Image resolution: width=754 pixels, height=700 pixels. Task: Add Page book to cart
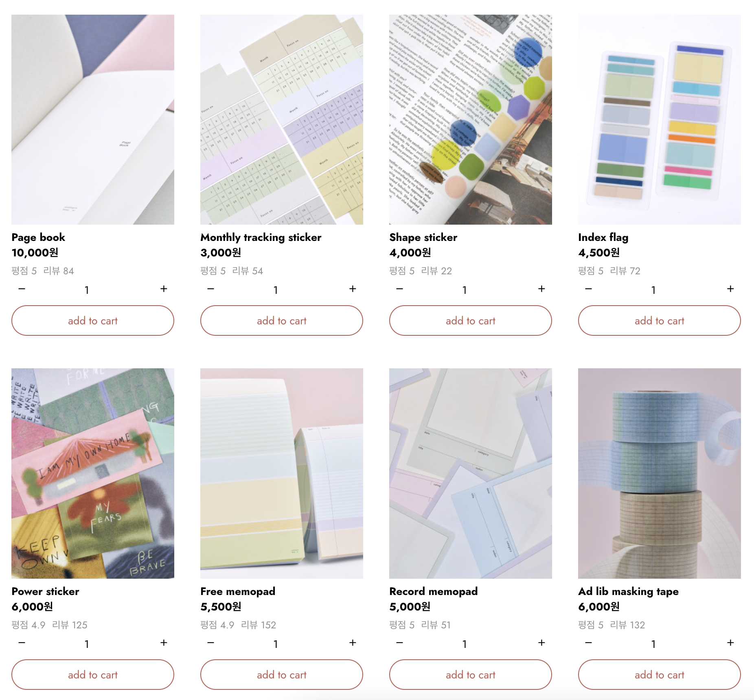click(x=93, y=321)
